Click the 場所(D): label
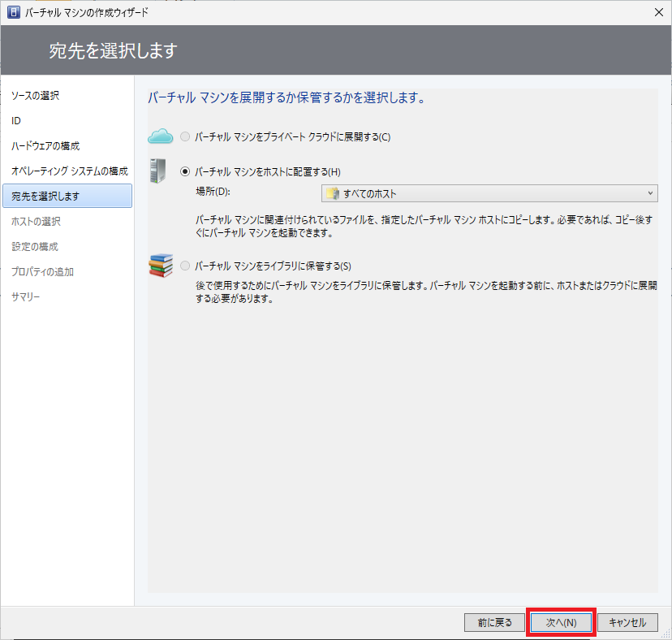 click(213, 192)
